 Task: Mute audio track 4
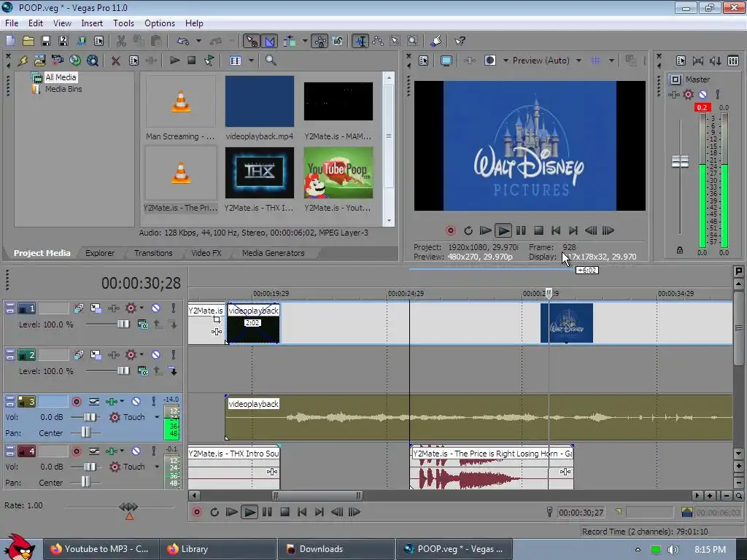[x=136, y=451]
